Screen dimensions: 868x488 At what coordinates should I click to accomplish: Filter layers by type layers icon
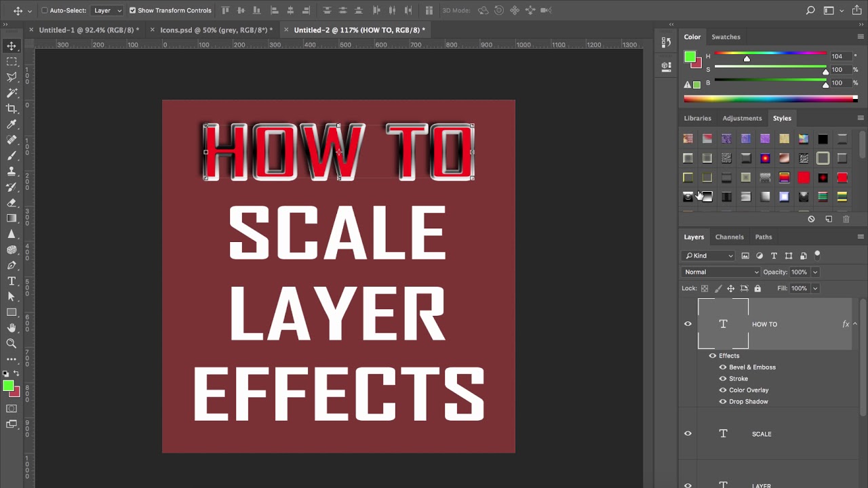pyautogui.click(x=774, y=256)
